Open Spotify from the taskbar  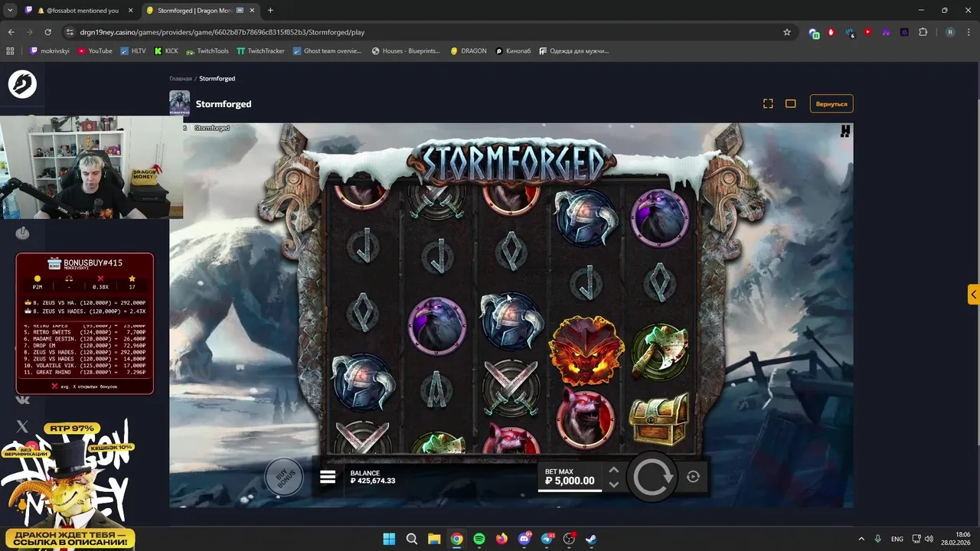click(479, 539)
